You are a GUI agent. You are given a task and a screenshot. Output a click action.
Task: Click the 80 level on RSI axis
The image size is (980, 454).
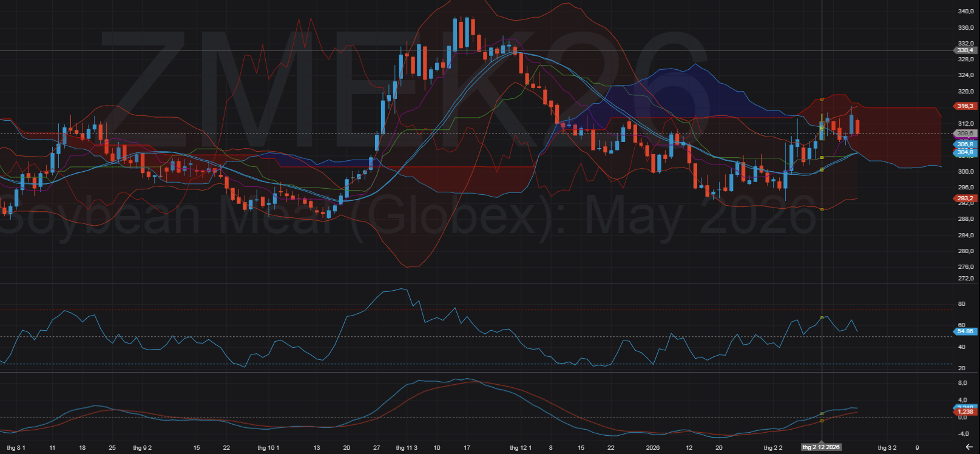pyautogui.click(x=961, y=304)
